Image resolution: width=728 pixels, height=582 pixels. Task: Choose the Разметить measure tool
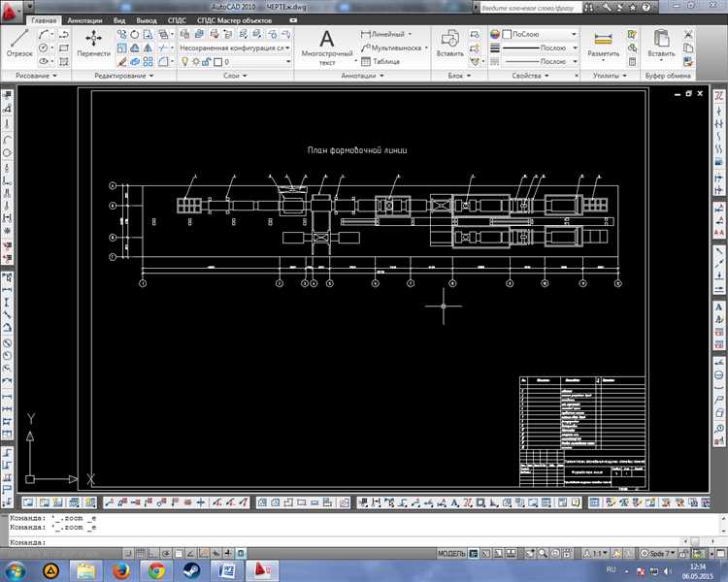(x=603, y=45)
